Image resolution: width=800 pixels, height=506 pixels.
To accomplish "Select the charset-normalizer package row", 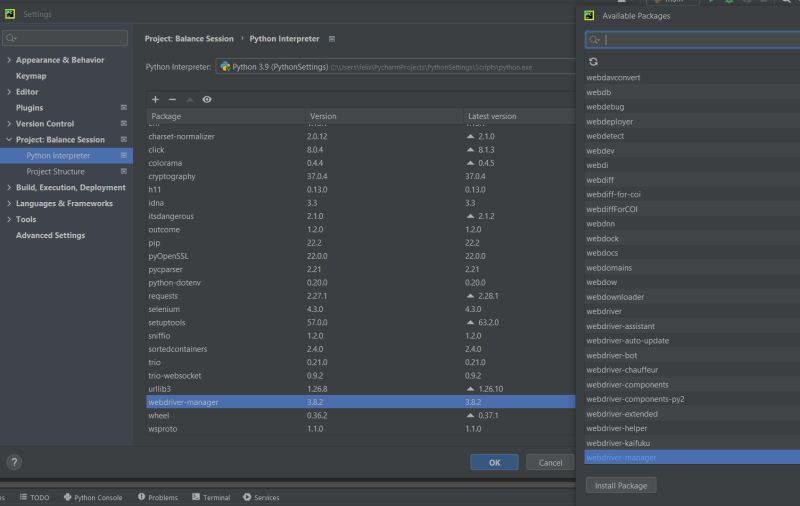I will [361, 136].
